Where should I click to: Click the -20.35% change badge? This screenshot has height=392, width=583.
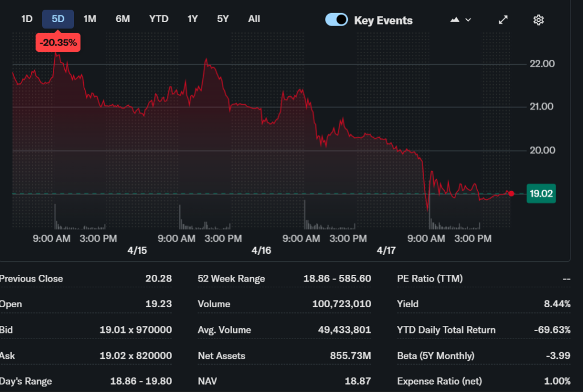[58, 43]
